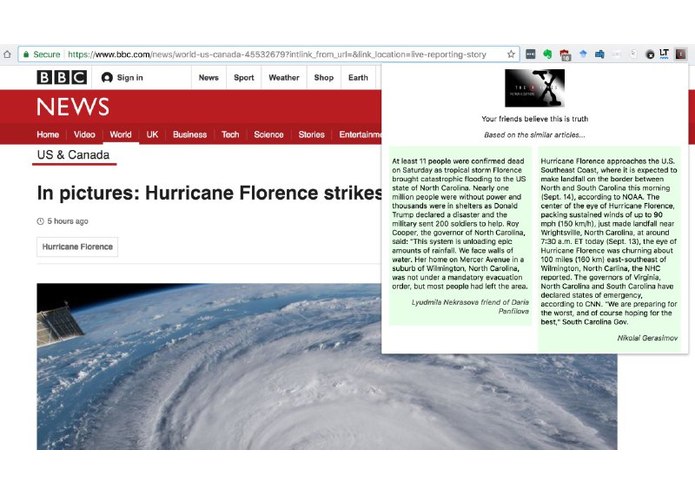695x494 pixels.
Task: Click the secure padlock icon
Action: tap(26, 54)
